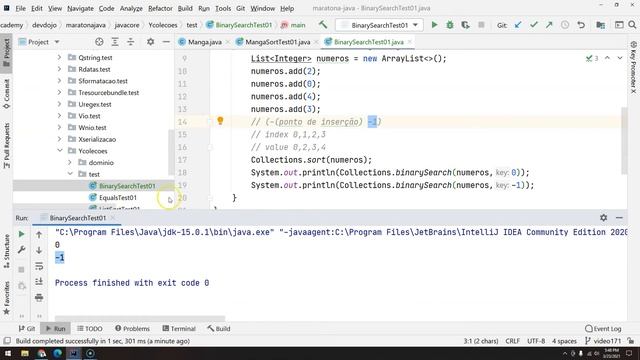
Task: Open the Favorites side tab
Action: (x=7, y=298)
